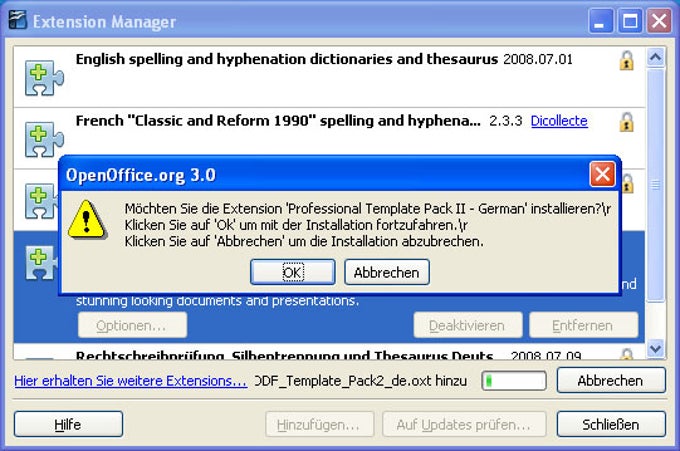Open the Dicollecte publisher link
This screenshot has width=680, height=451.
(559, 121)
